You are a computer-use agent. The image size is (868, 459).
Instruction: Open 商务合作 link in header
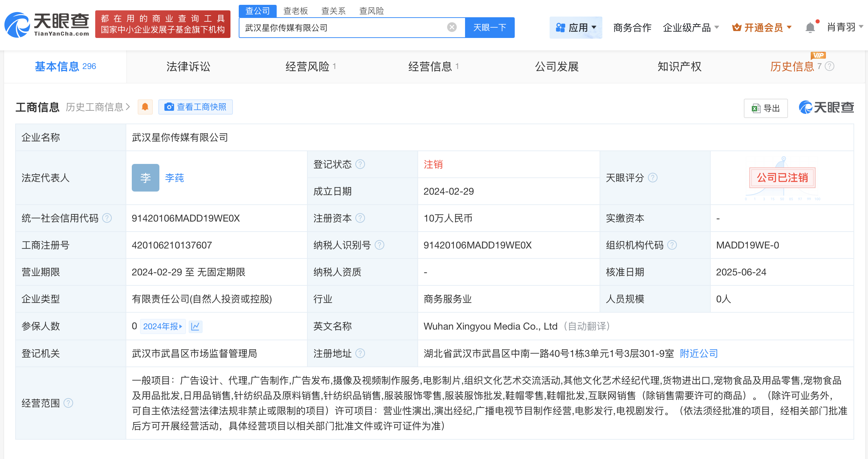(x=632, y=27)
